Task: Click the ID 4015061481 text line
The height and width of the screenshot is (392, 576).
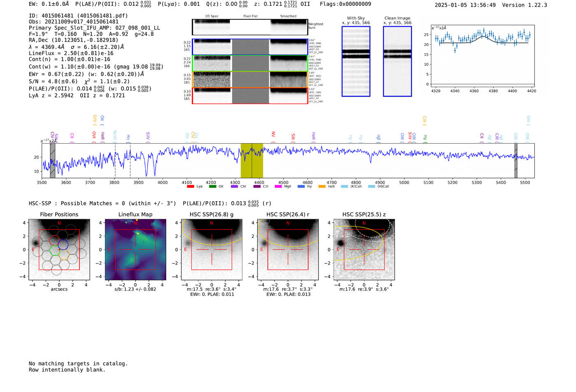Action: pyautogui.click(x=78, y=16)
